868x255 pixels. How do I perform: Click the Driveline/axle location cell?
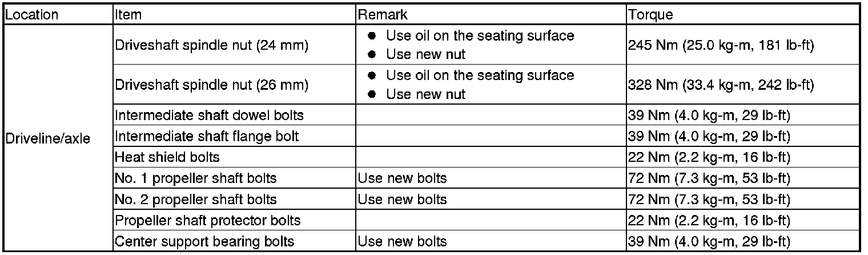[48, 138]
